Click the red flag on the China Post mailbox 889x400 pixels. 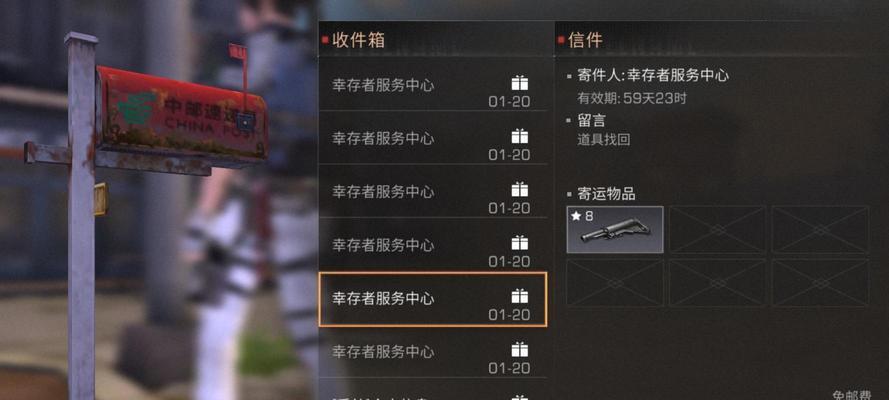click(x=238, y=53)
